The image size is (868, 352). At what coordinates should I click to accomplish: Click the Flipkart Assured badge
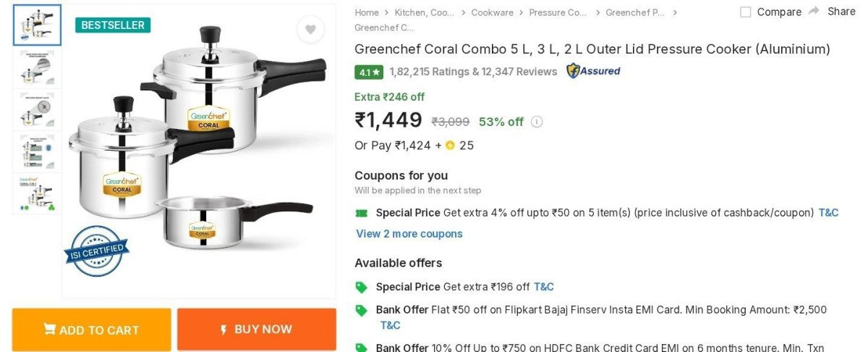pos(593,71)
